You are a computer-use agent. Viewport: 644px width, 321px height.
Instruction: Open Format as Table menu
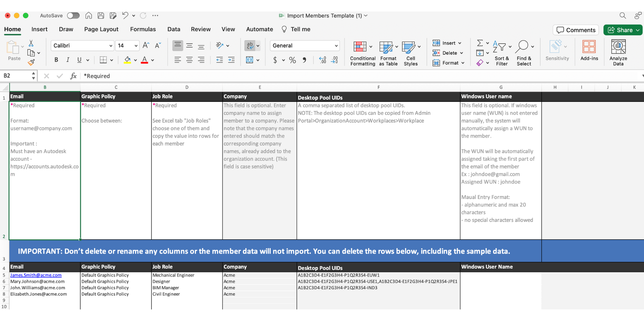coord(388,53)
